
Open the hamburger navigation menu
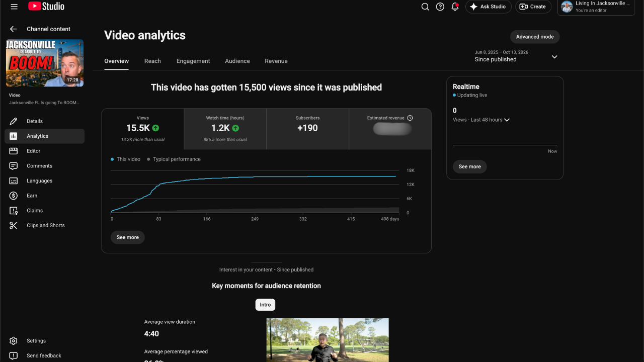coord(14,7)
